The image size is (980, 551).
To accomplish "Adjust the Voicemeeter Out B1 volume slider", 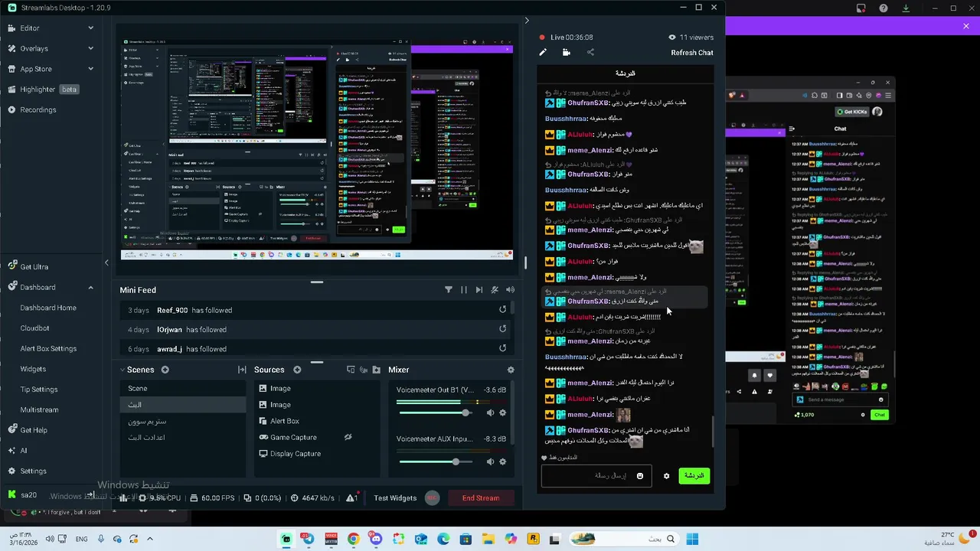I will (x=436, y=413).
